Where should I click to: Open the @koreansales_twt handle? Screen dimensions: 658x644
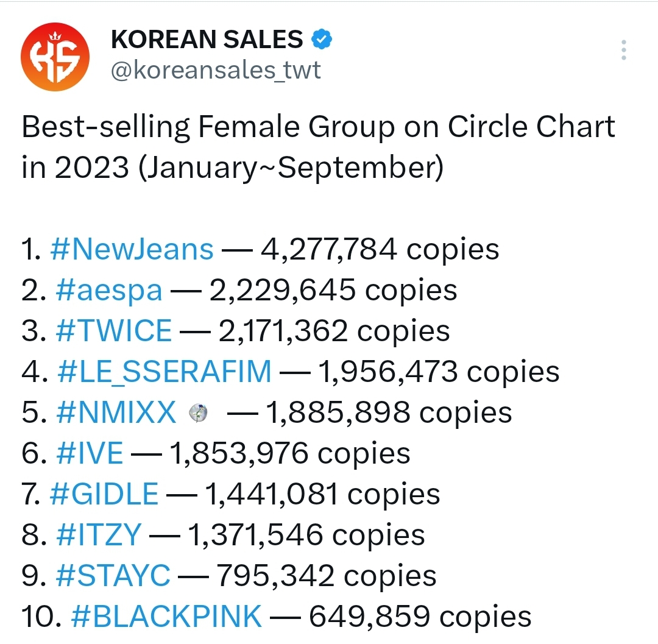[x=215, y=70]
